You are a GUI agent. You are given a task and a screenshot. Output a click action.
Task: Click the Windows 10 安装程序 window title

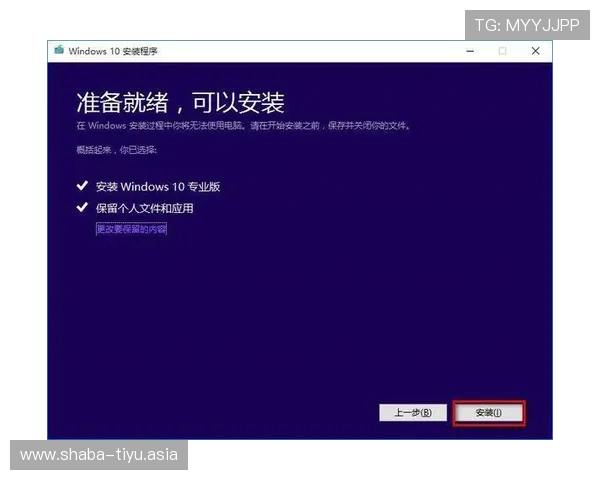[113, 51]
